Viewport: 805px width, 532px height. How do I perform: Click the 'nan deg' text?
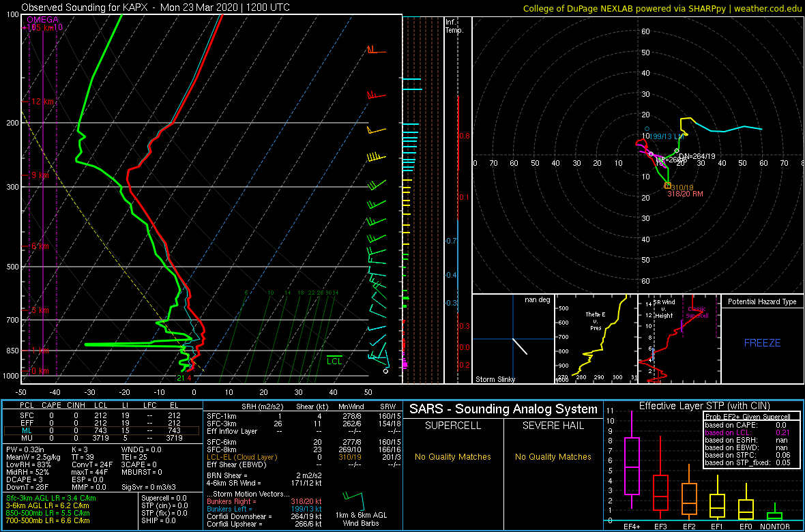pyautogui.click(x=537, y=300)
